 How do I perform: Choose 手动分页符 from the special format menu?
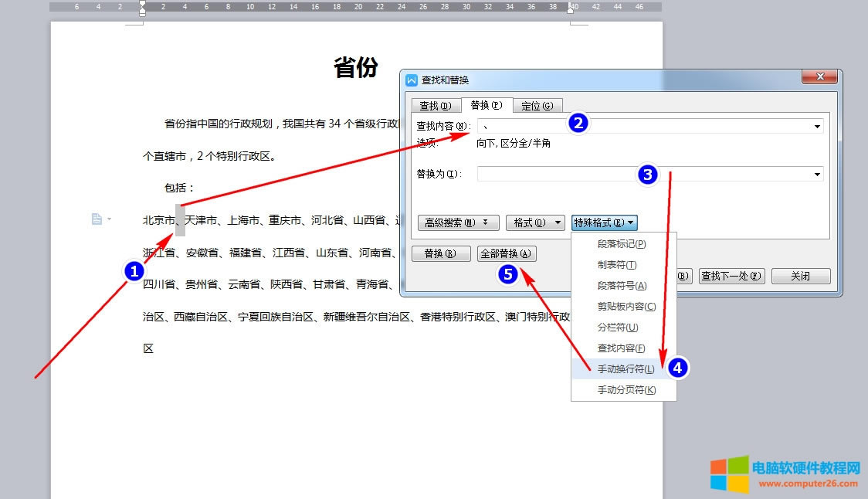point(626,390)
